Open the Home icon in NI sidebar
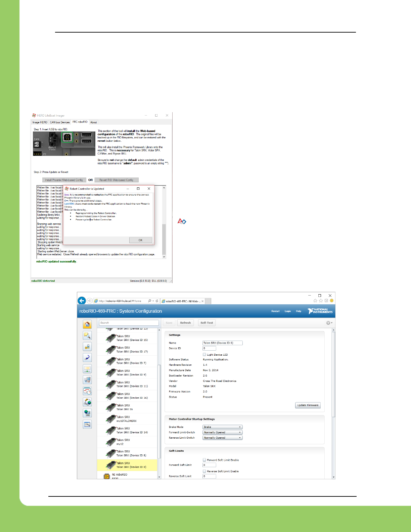The height and width of the screenshot is (532, 411). 87,324
